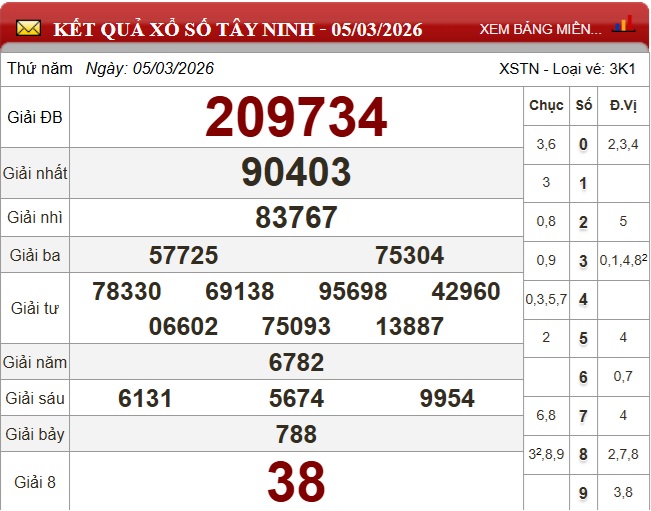Click fourth prize number 78330
This screenshot has height=511, width=651.
126,291
